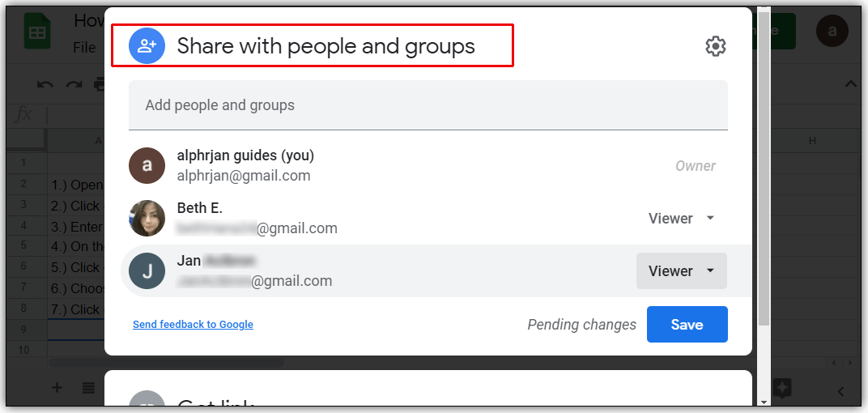The image size is (868, 413).
Task: Click the dialog vertical scrollbar
Action: (764, 166)
